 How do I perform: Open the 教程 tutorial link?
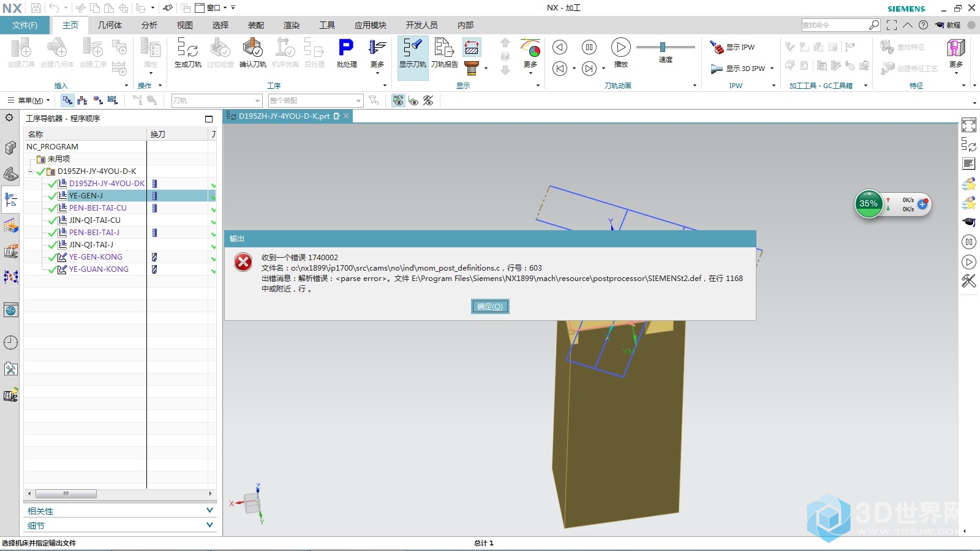pos(948,25)
